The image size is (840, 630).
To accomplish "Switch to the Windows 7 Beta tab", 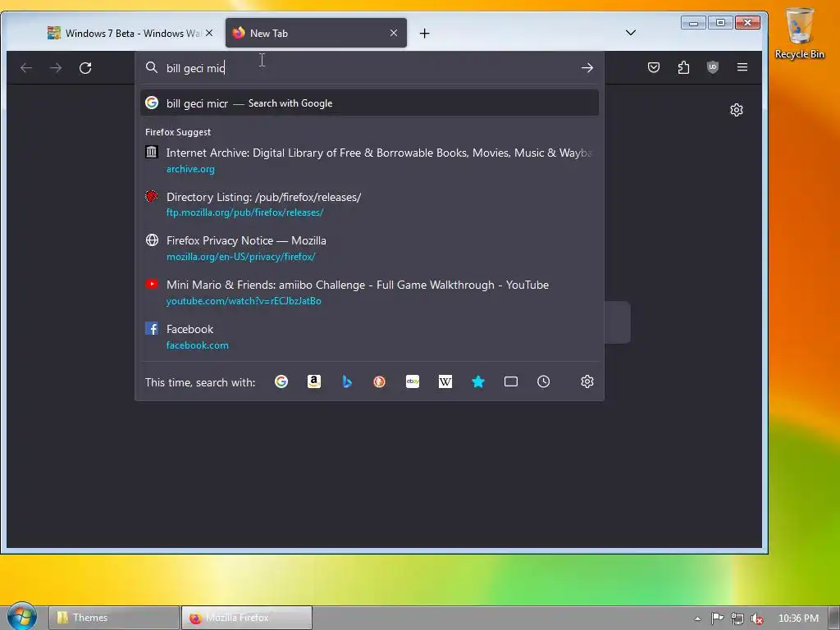I will 130,33.
